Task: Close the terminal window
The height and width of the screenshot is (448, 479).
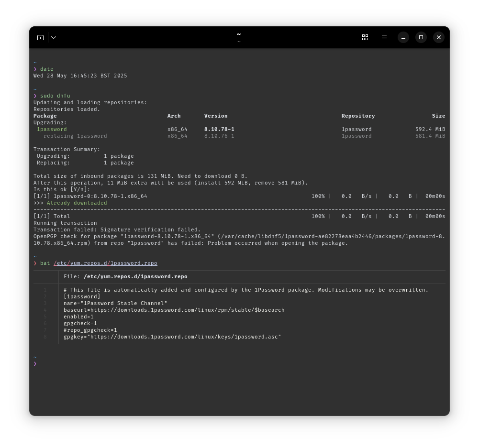Action: click(439, 37)
